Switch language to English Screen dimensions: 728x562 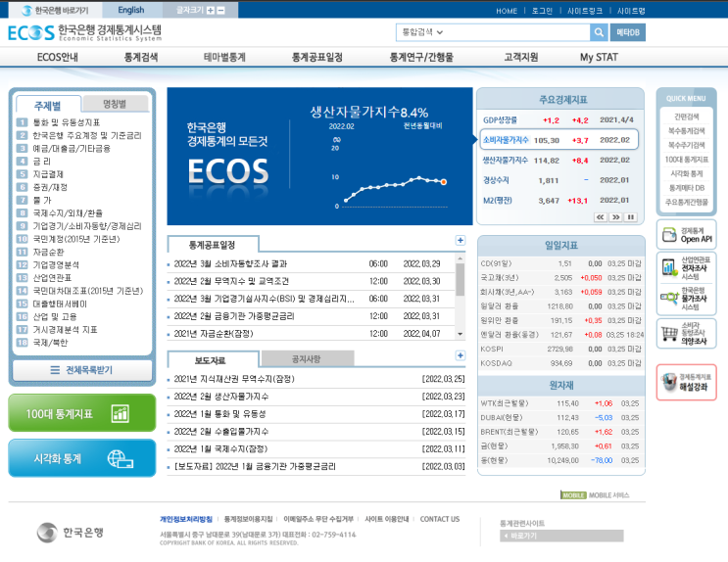tap(131, 10)
